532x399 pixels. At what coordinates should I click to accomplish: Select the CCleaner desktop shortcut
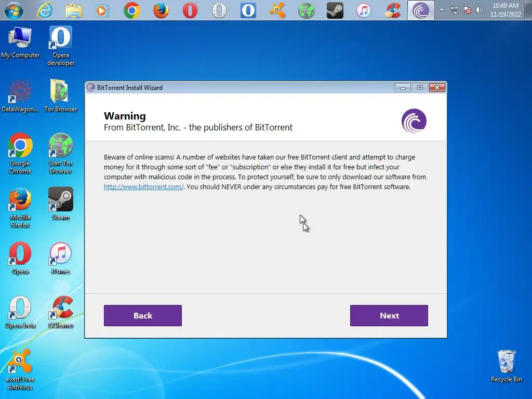click(x=60, y=312)
